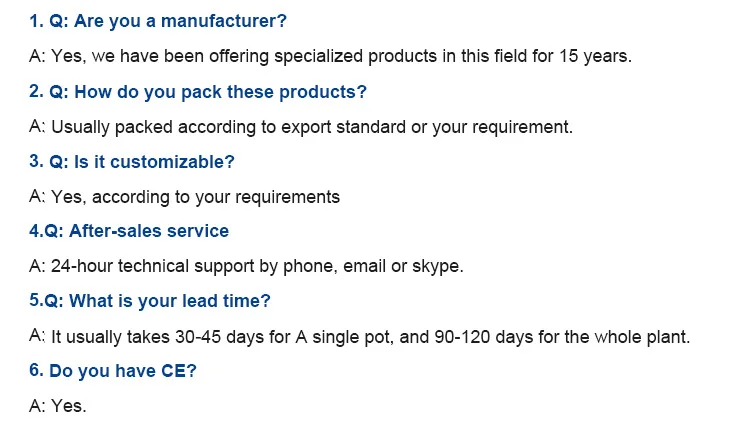Click the number '1.' before first question
This screenshot has height=439, width=750.
(36, 20)
